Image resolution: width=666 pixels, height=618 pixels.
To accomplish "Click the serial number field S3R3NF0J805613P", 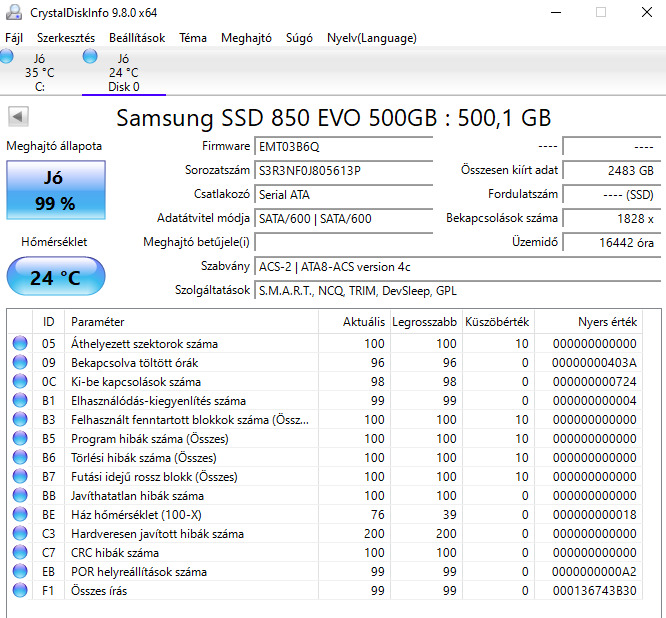I will [343, 171].
